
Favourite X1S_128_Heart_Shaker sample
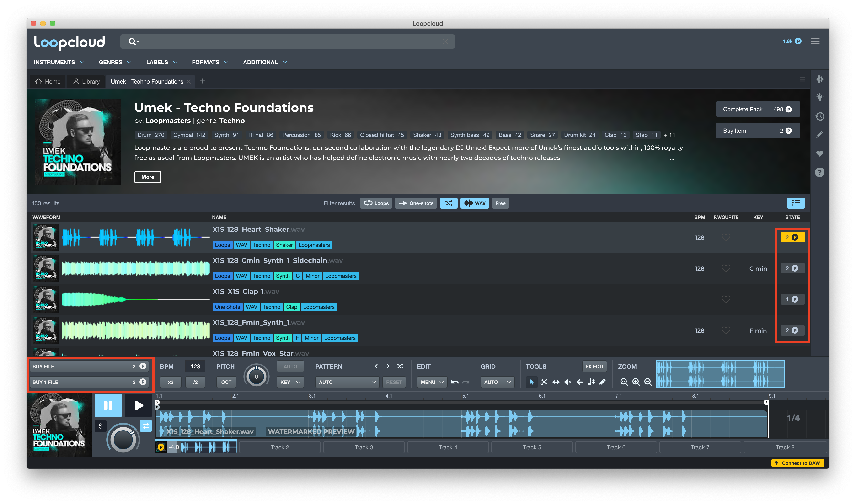726,237
